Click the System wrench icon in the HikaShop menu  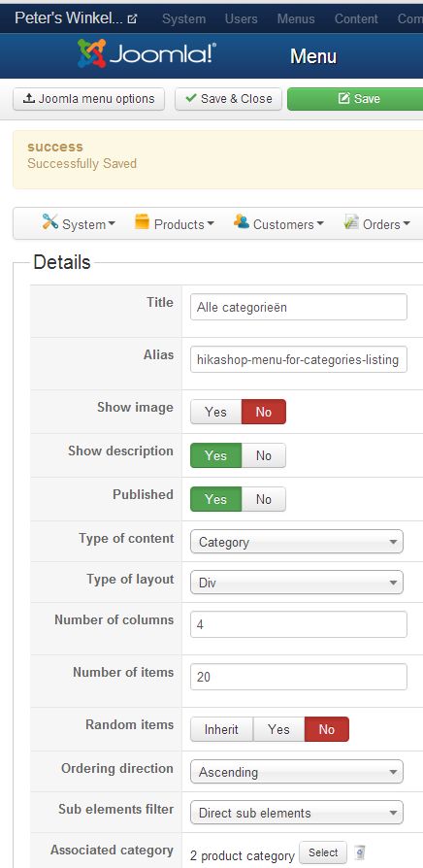(x=49, y=222)
